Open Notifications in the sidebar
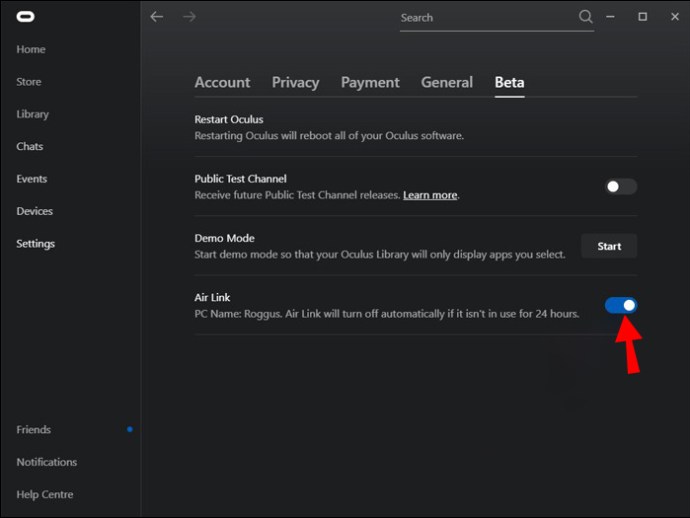The image size is (690, 518). coord(47,462)
